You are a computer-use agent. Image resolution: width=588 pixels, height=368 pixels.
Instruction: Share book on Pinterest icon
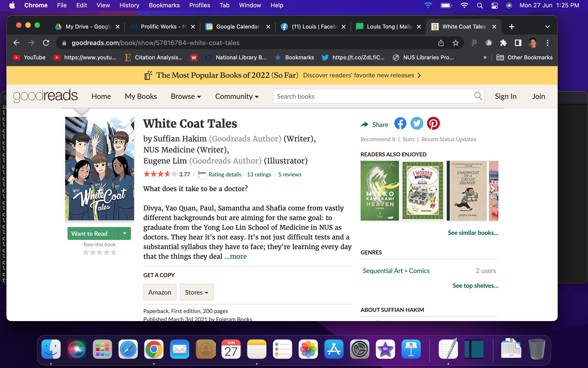pos(433,124)
